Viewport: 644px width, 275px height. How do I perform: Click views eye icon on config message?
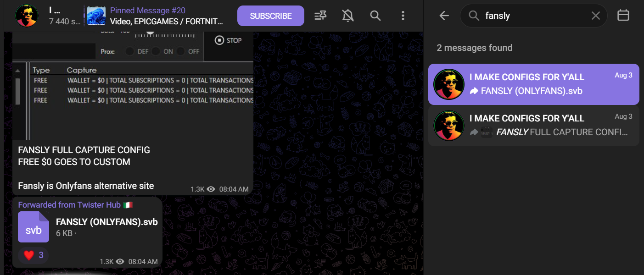211,189
